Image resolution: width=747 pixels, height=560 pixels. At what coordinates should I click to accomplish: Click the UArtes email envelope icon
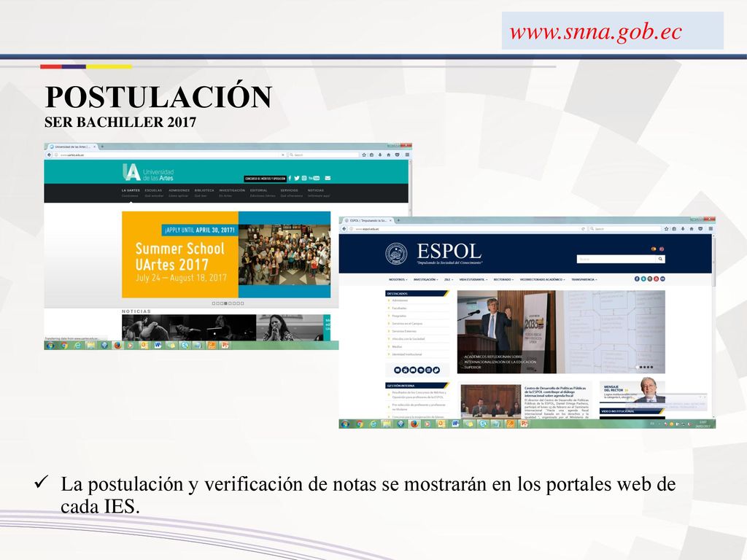(328, 178)
